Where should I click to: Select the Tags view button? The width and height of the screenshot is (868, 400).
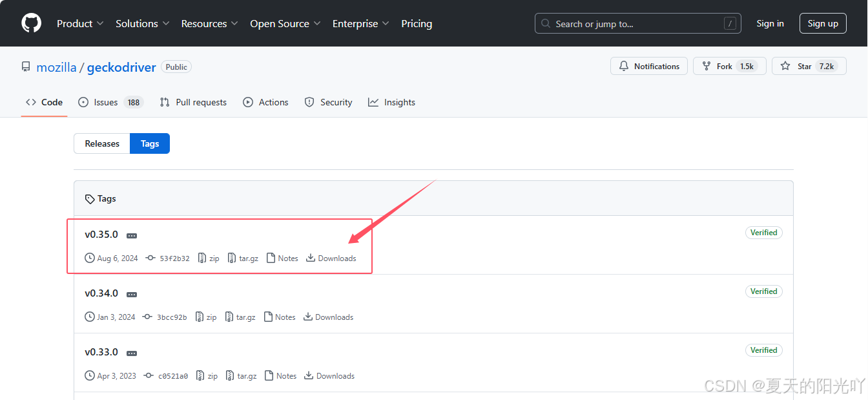(x=150, y=143)
